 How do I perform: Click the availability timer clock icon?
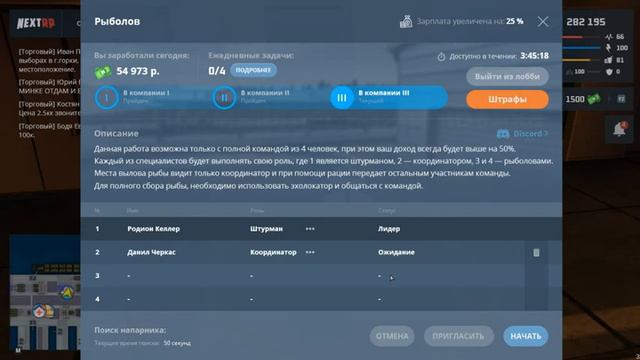point(441,57)
